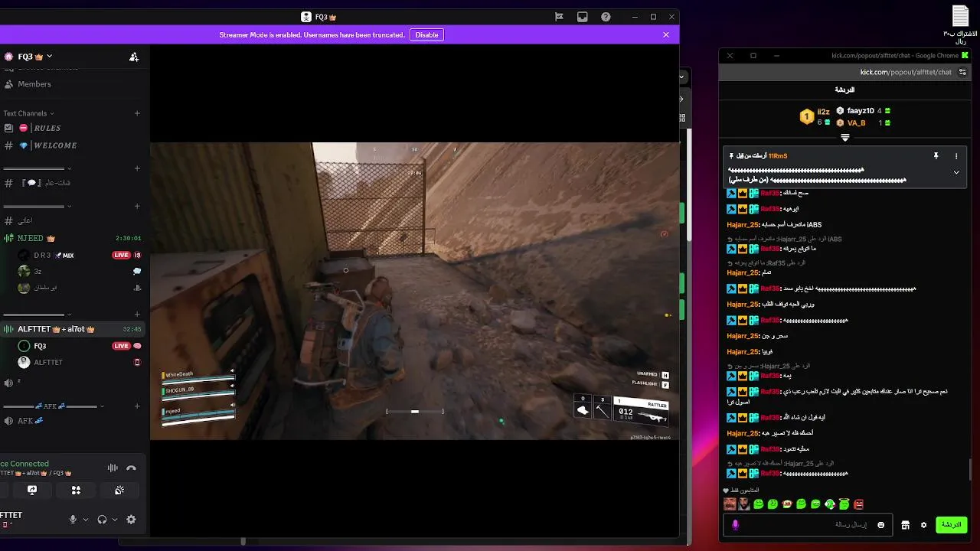The height and width of the screenshot is (551, 980).
Task: Start an activity with the shapes icon
Action: pos(76,490)
